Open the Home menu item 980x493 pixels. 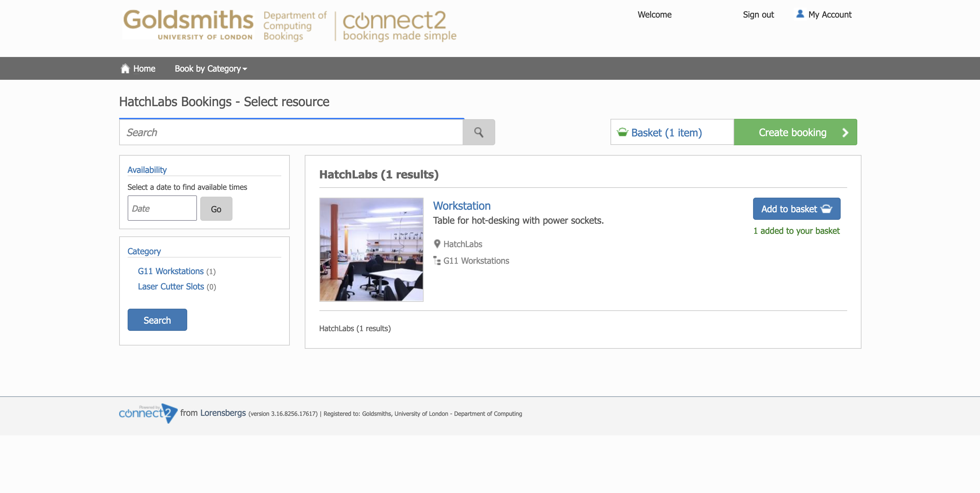(x=138, y=68)
